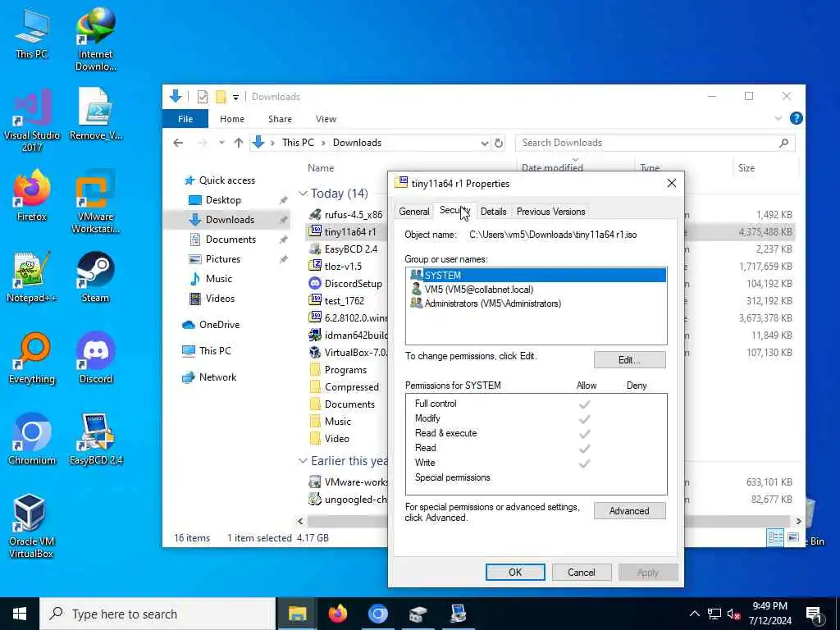
Task: Sort files by Name column header
Action: [321, 168]
